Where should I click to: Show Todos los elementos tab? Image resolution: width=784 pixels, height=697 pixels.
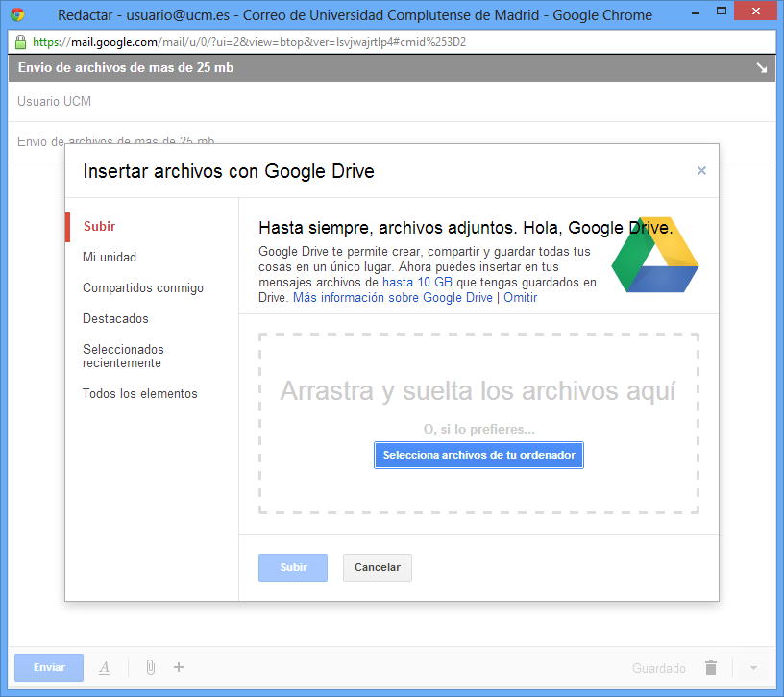click(x=140, y=394)
